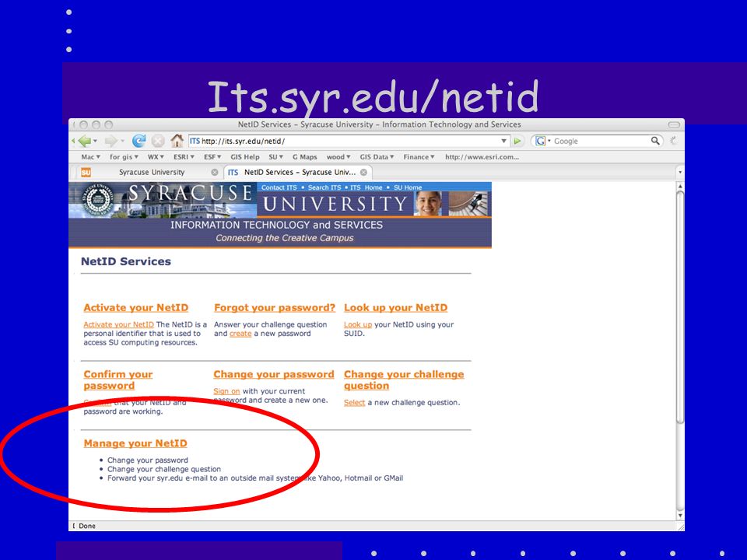Click the Contact ITS header link
Viewport: 747px width, 560px height.
point(279,187)
